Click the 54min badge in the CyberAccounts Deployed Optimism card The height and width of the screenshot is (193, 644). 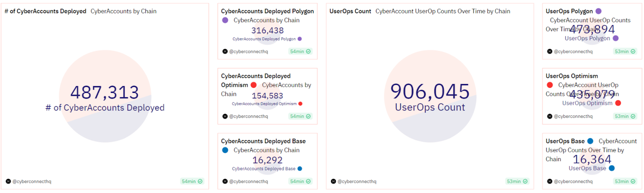pyautogui.click(x=300, y=117)
